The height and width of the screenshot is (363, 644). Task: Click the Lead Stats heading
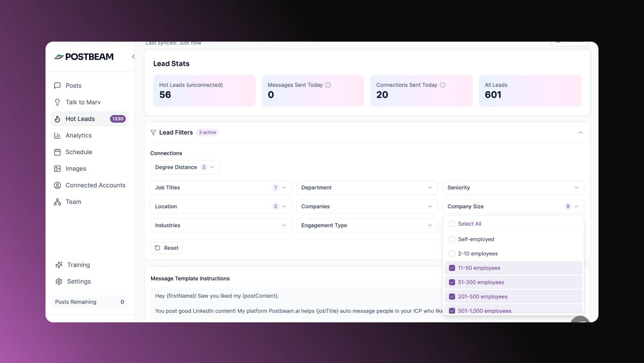[x=171, y=64]
